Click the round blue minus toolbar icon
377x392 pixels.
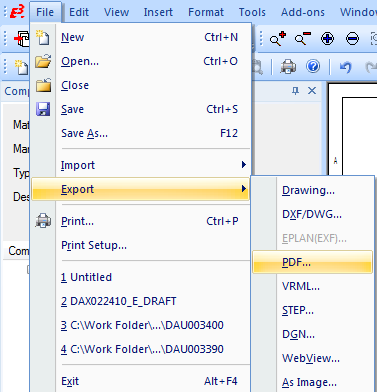[x=352, y=39]
